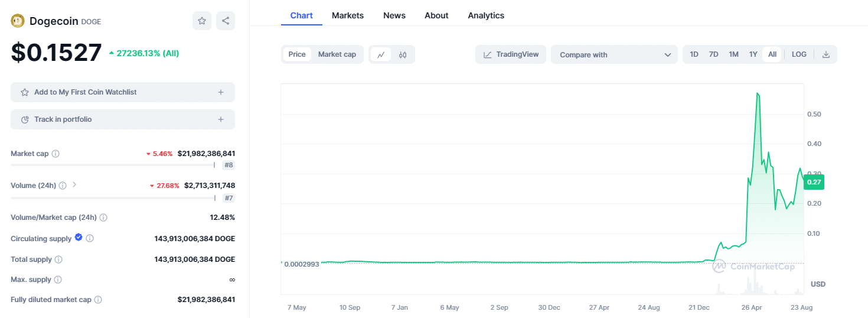Open info icon for Volume/Market cap (24h)
The image size is (868, 318).
point(103,218)
